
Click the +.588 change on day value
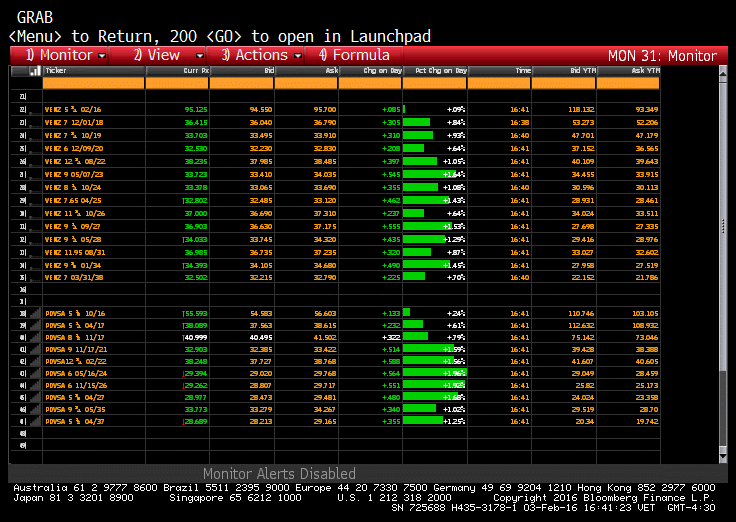click(x=391, y=361)
